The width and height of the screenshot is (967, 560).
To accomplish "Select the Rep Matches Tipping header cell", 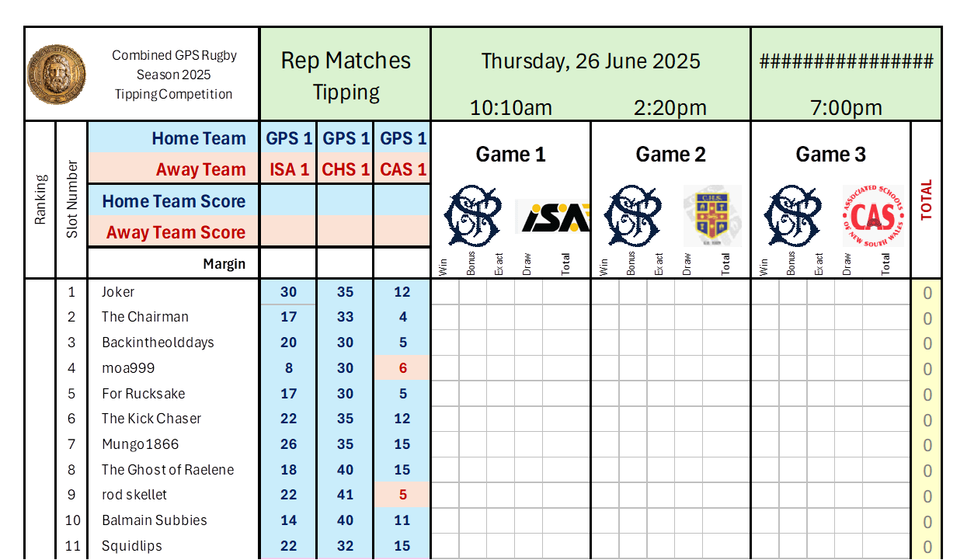I will click(346, 75).
